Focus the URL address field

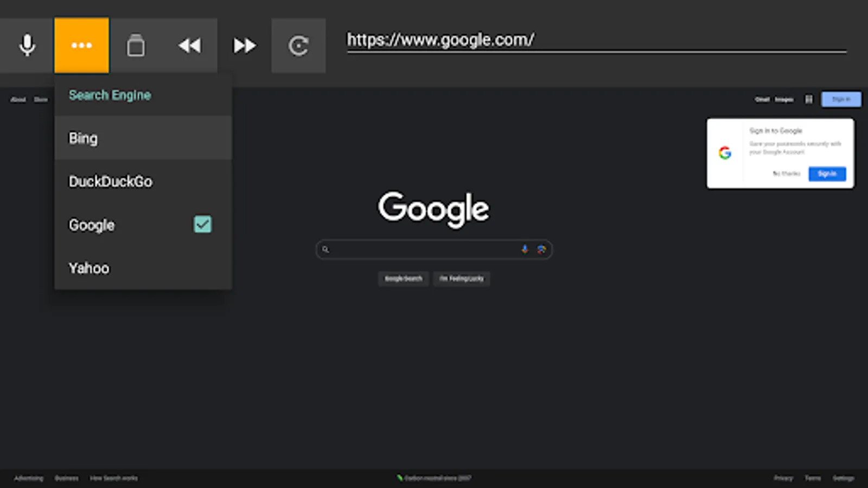click(x=597, y=40)
